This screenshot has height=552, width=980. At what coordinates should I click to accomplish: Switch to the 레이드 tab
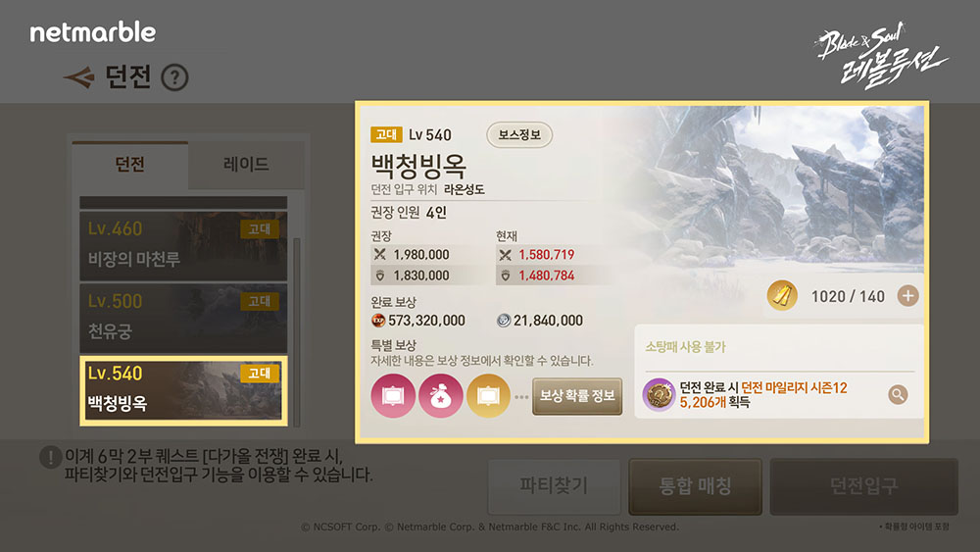pyautogui.click(x=246, y=165)
